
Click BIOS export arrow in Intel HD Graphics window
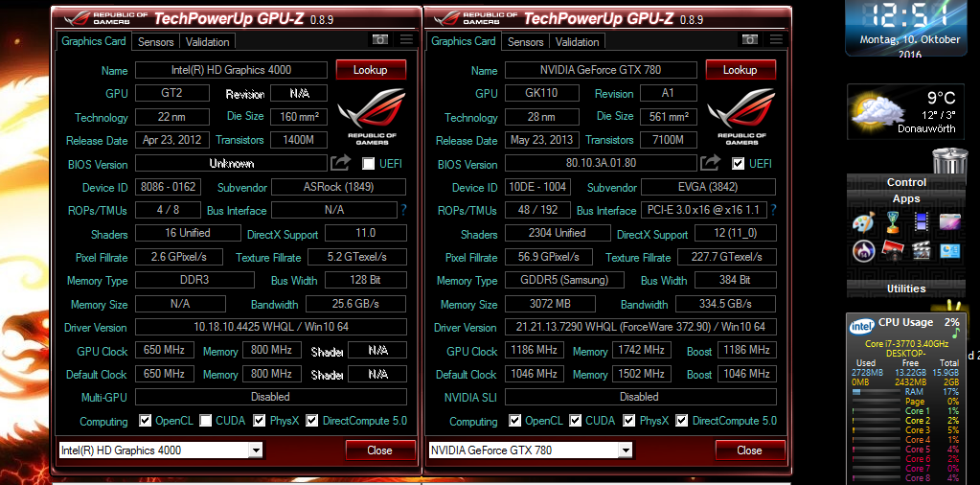340,163
